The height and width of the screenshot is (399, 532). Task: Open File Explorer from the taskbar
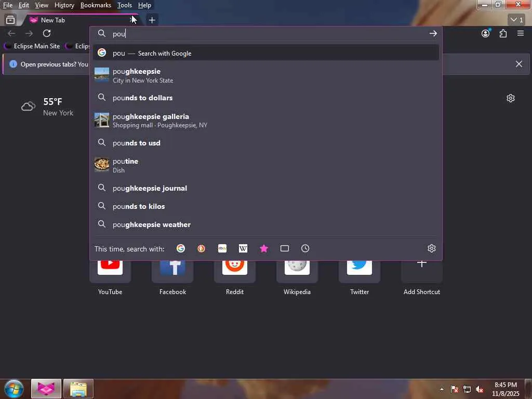point(78,389)
